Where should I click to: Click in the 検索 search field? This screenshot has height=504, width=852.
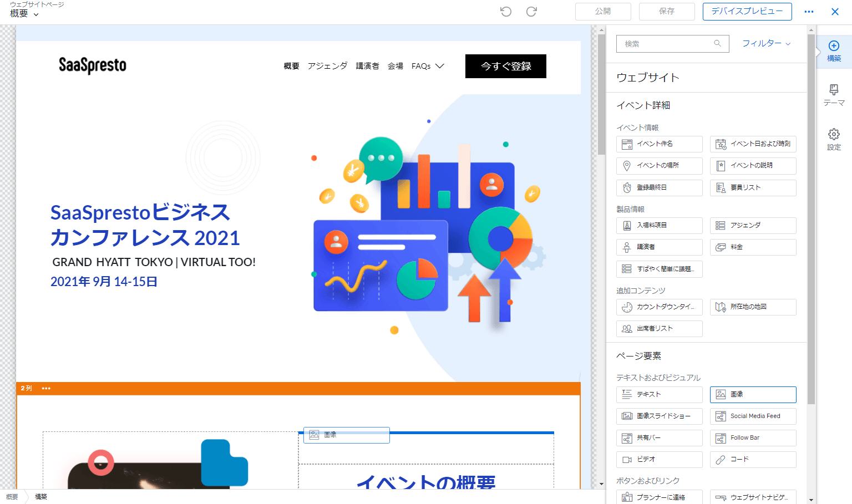672,44
